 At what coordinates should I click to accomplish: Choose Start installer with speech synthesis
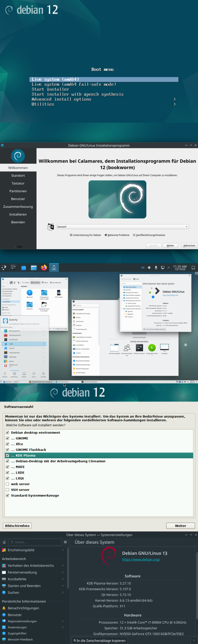[104, 94]
